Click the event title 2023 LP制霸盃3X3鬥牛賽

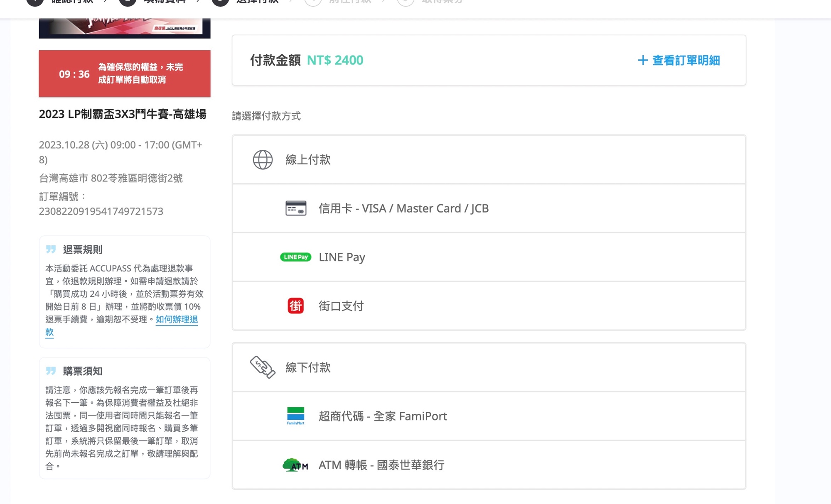coord(123,114)
